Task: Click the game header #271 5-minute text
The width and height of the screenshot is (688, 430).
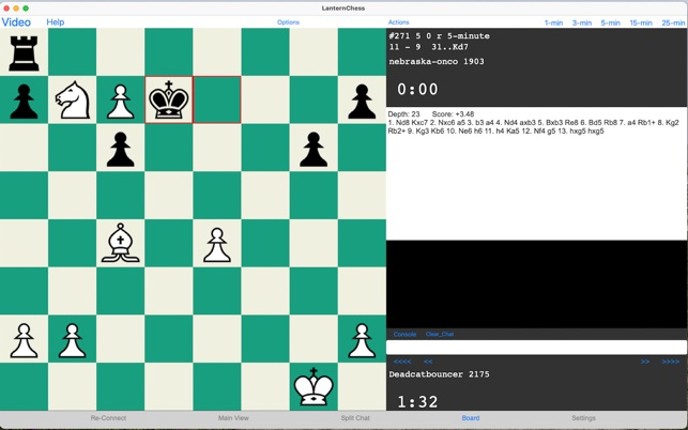Action: [439, 36]
